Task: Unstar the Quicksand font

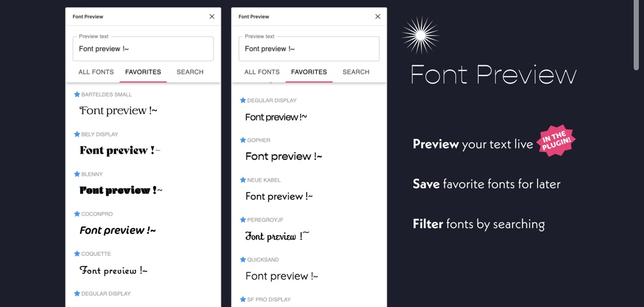Action: tap(243, 260)
